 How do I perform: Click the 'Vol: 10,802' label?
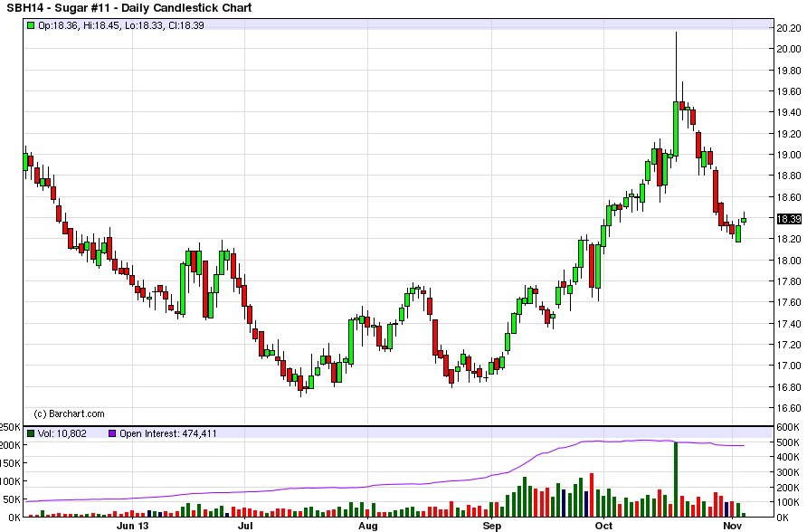click(x=62, y=433)
